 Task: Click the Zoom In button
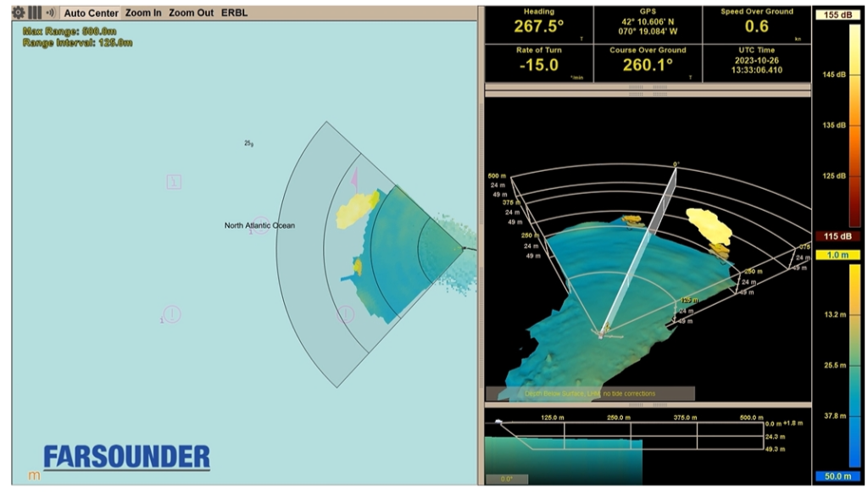pos(143,13)
